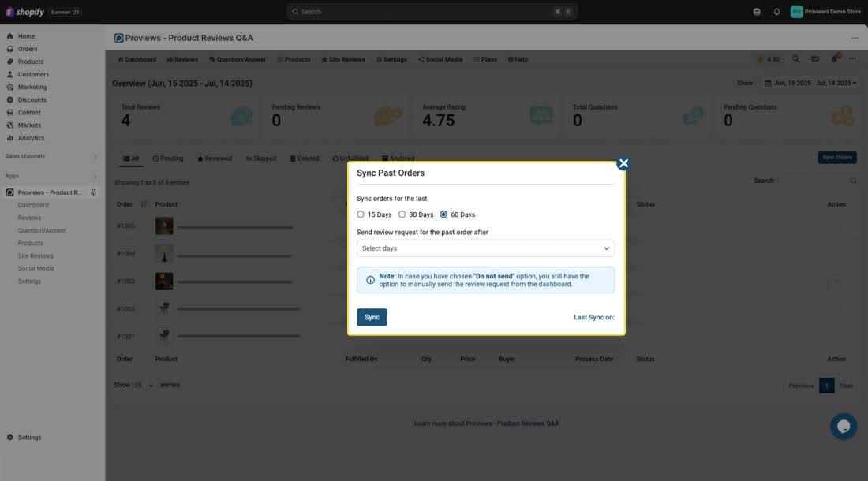The height and width of the screenshot is (481, 868).
Task: Open Shopify Settings gear at bottom
Action: [x=29, y=438]
